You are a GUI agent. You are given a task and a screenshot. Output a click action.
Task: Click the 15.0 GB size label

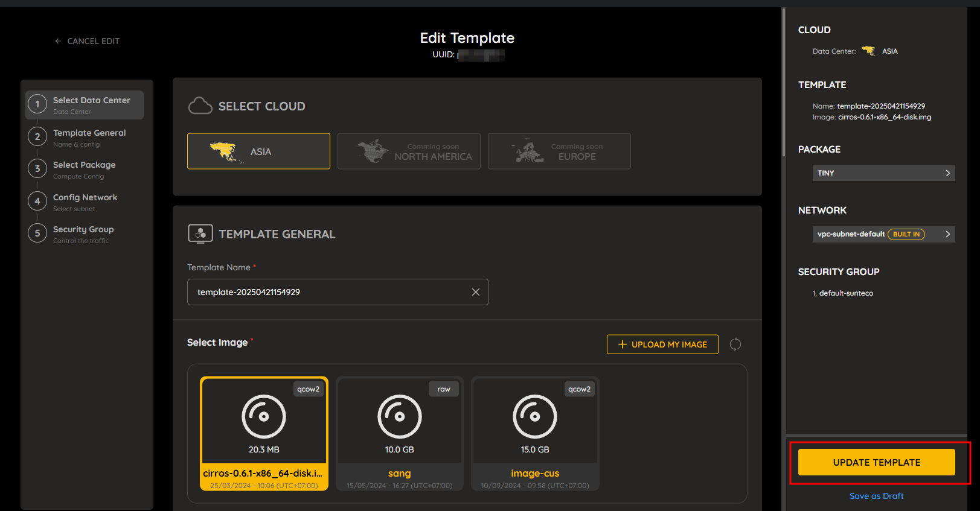(535, 449)
